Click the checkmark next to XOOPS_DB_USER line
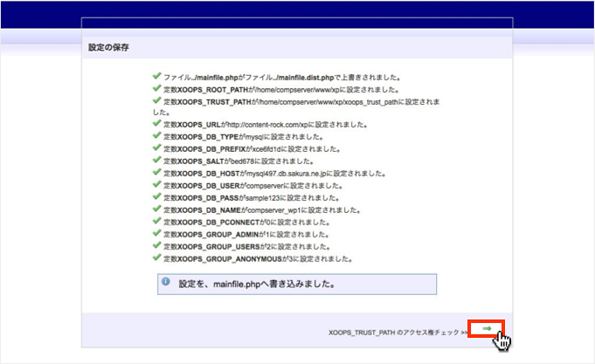 click(x=156, y=184)
